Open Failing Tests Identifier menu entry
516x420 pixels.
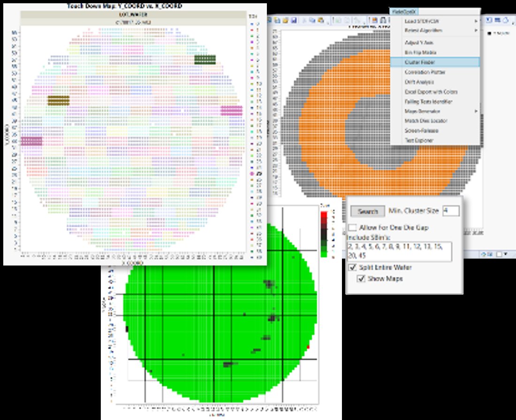[428, 102]
